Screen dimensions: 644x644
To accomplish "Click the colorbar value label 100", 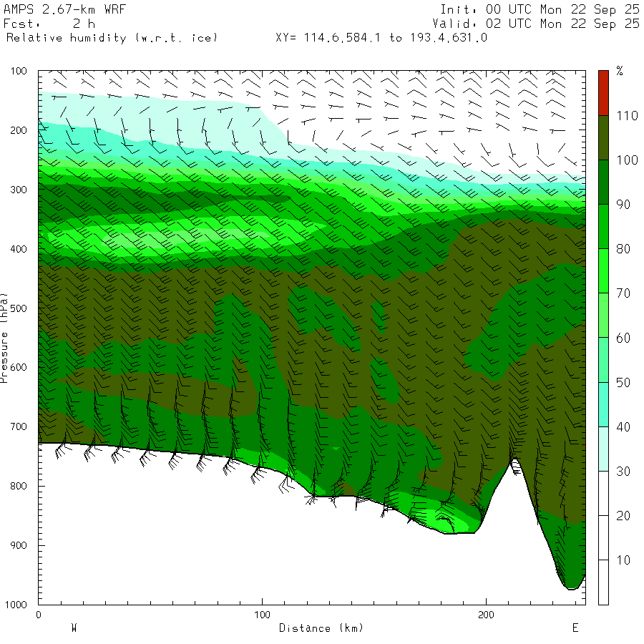I will click(628, 160).
